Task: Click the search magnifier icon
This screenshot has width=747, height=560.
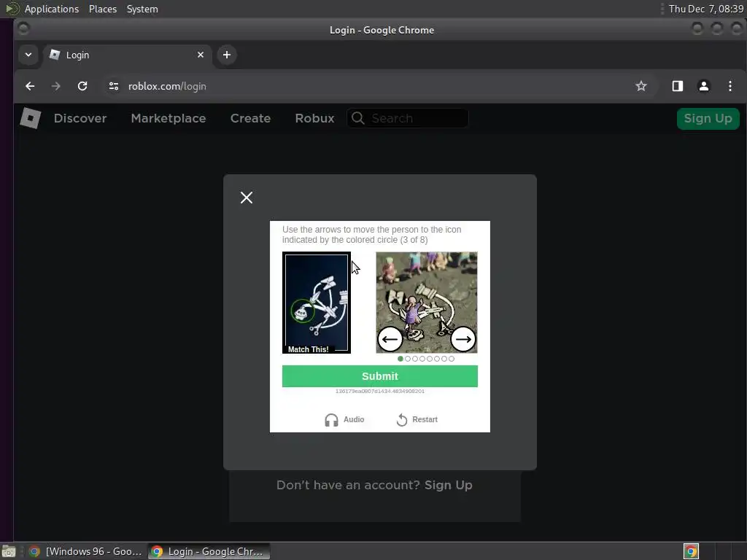Action: point(358,118)
